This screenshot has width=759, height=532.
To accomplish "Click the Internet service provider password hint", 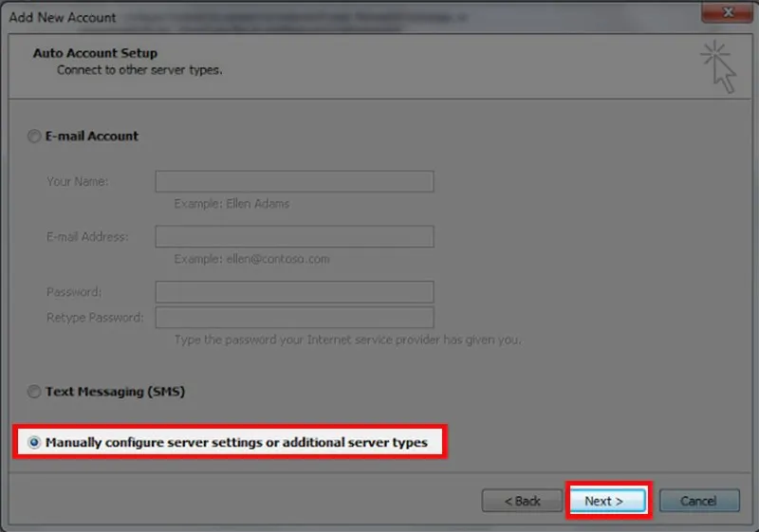I will tap(347, 339).
